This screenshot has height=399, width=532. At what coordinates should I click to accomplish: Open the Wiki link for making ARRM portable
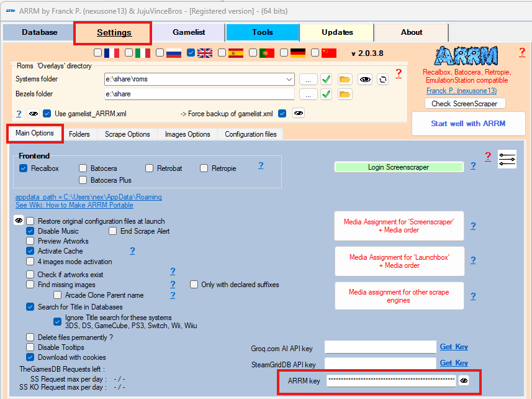click(74, 205)
